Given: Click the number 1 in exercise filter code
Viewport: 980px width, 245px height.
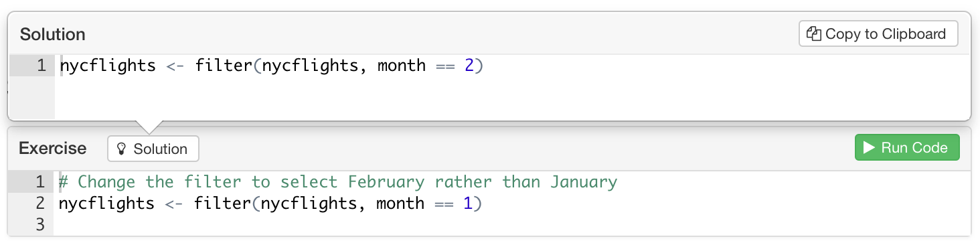Looking at the screenshot, I should [468, 203].
